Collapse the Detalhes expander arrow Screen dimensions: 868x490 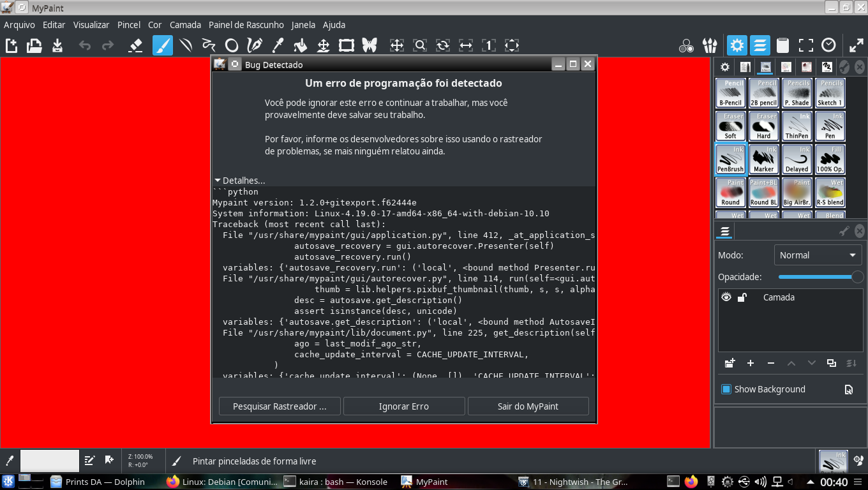[218, 181]
